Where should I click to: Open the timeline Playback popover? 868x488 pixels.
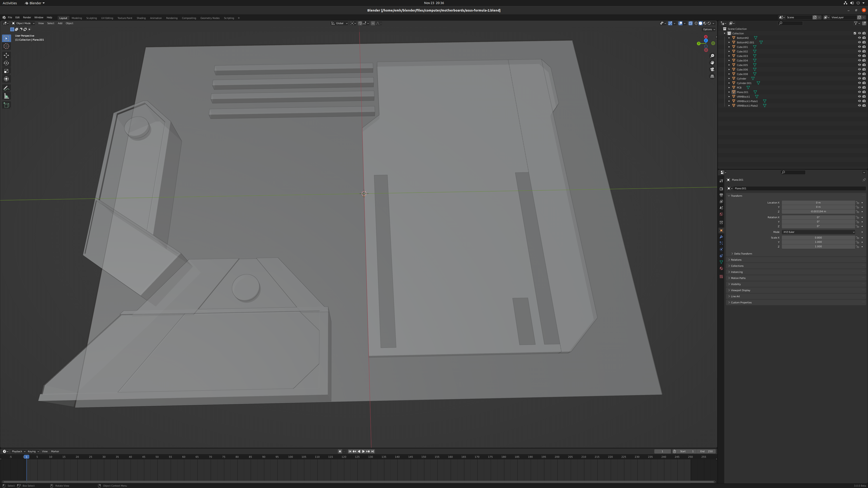[x=19, y=452]
